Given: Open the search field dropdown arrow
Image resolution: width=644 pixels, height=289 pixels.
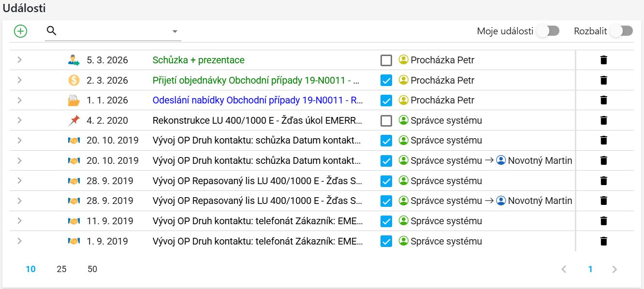Looking at the screenshot, I should tap(175, 32).
